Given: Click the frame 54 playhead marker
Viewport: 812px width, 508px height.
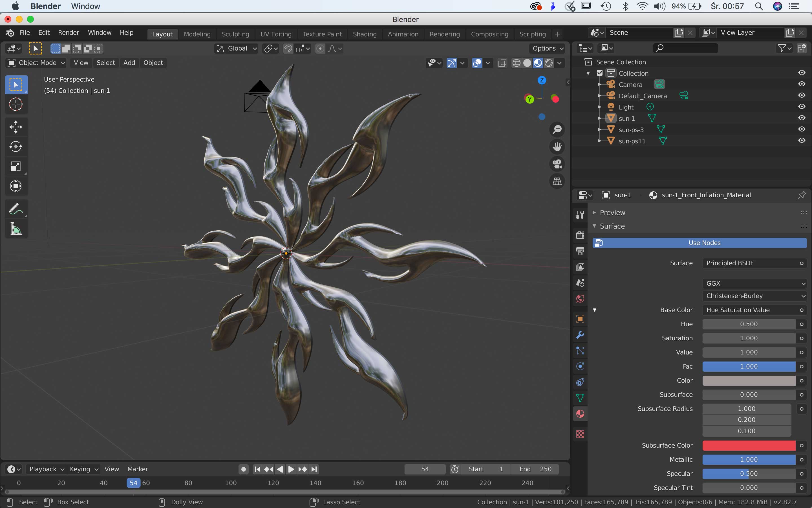Looking at the screenshot, I should click(133, 483).
